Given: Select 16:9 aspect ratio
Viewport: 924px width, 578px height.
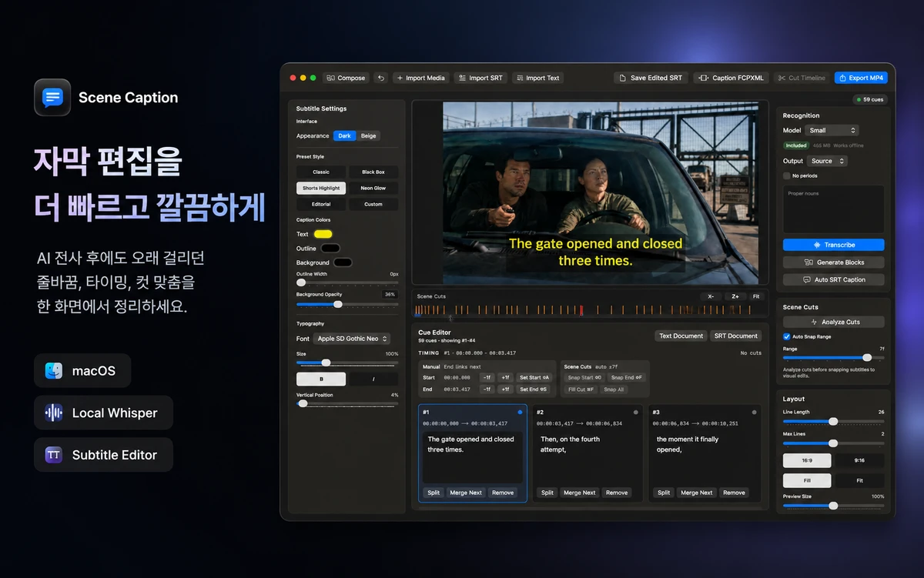Looking at the screenshot, I should (807, 460).
